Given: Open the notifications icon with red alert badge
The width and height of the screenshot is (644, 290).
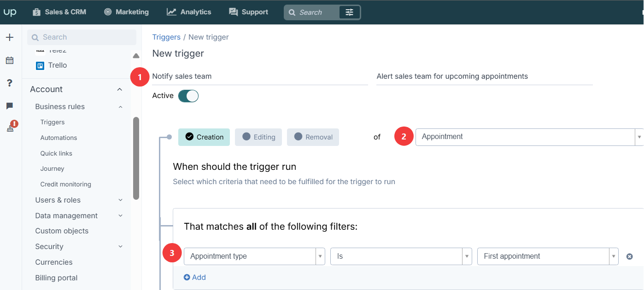Looking at the screenshot, I should (x=12, y=127).
